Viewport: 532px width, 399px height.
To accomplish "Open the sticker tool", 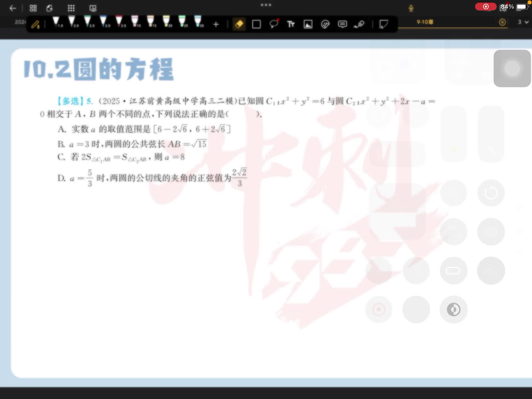I will (x=325, y=24).
